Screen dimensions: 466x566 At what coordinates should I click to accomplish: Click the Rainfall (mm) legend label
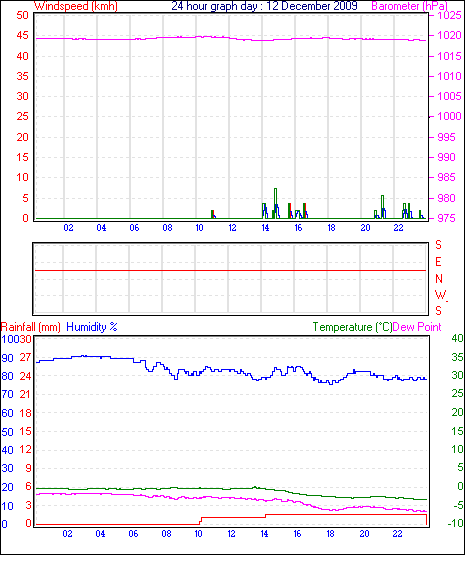[x=31, y=327]
